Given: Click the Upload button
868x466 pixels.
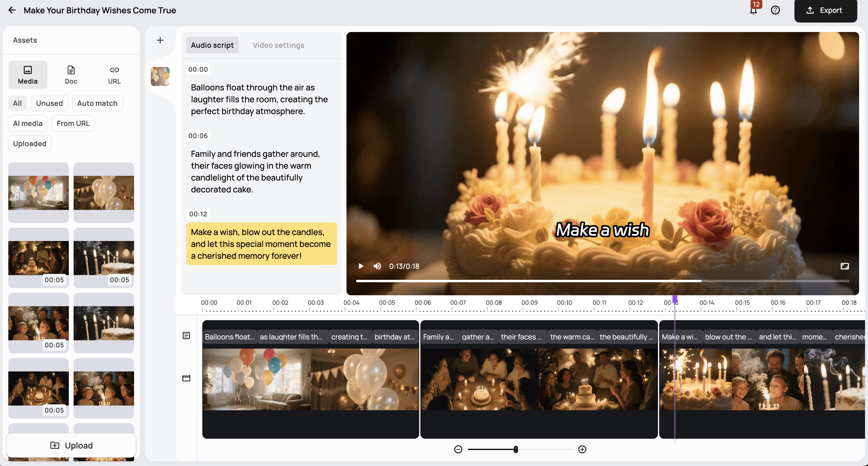Looking at the screenshot, I should click(71, 446).
